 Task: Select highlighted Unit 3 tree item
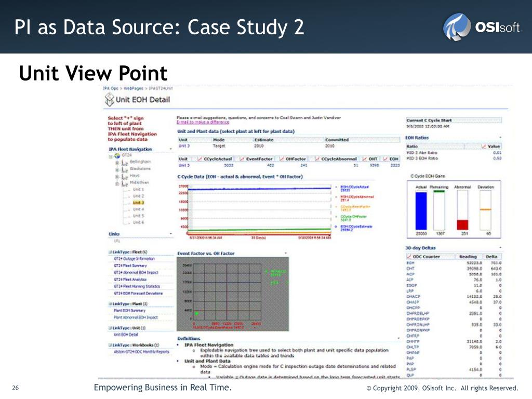(x=138, y=203)
